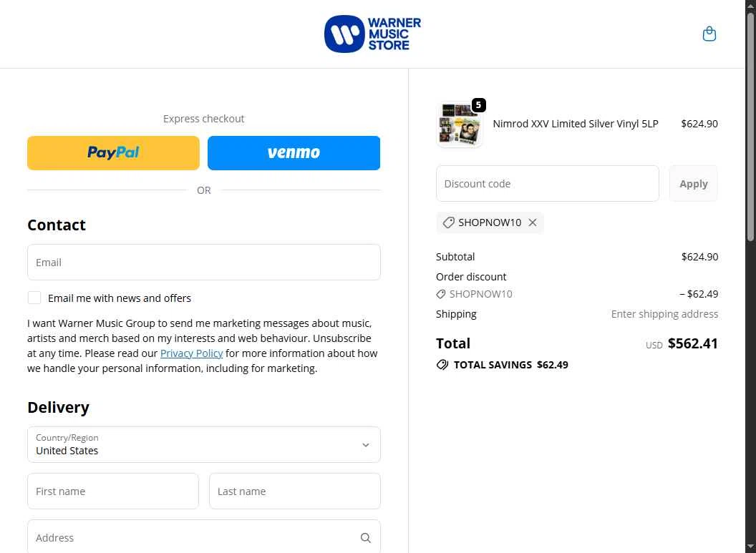
Task: Focus the Email input field
Action: pos(204,262)
